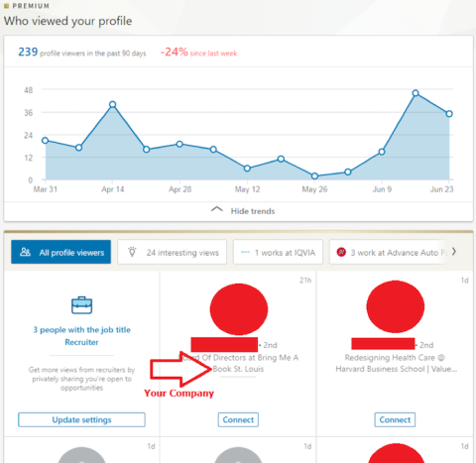Click the Update settings button
Viewport: 476px width, 463px height.
tap(81, 419)
